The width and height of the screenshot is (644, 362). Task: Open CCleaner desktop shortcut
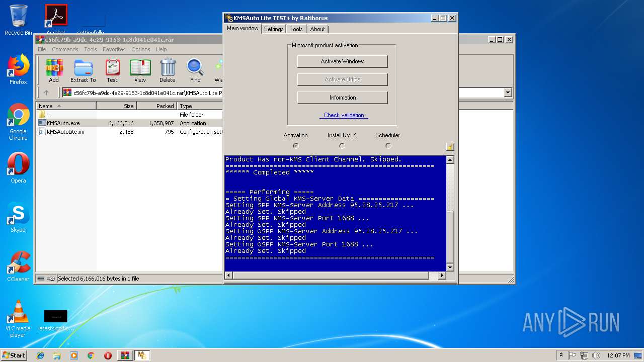(18, 266)
